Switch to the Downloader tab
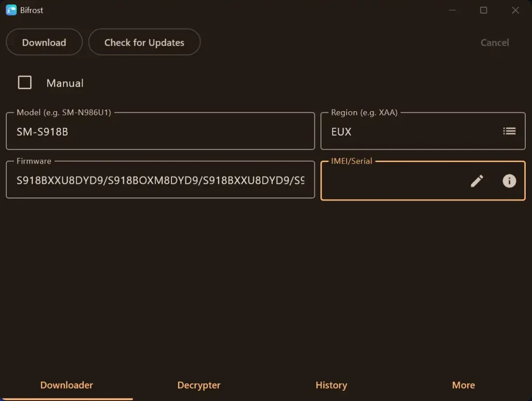 tap(66, 385)
